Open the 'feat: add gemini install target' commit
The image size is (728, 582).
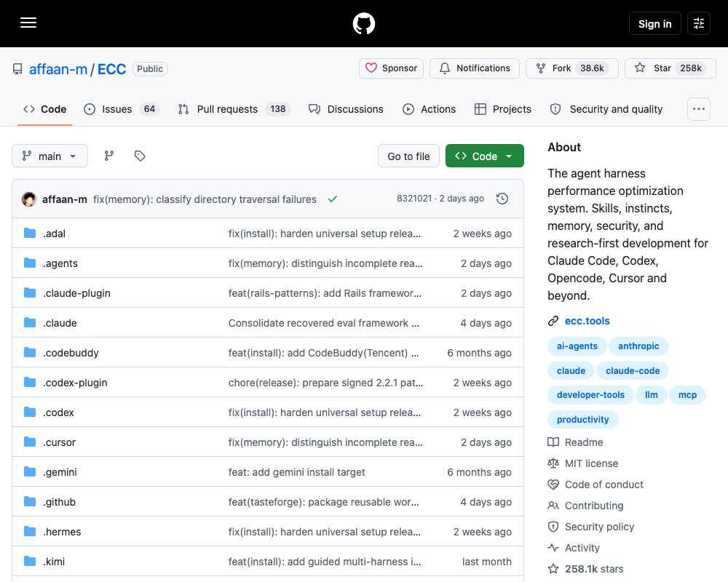click(x=297, y=472)
